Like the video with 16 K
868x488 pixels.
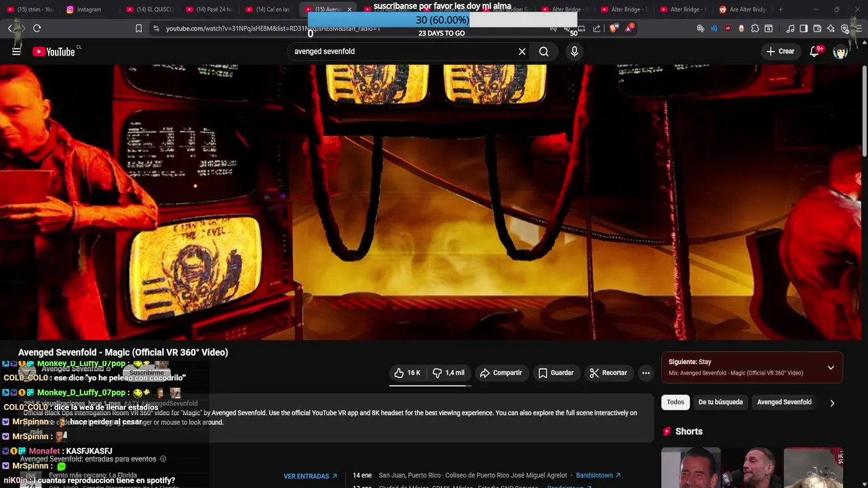point(408,373)
